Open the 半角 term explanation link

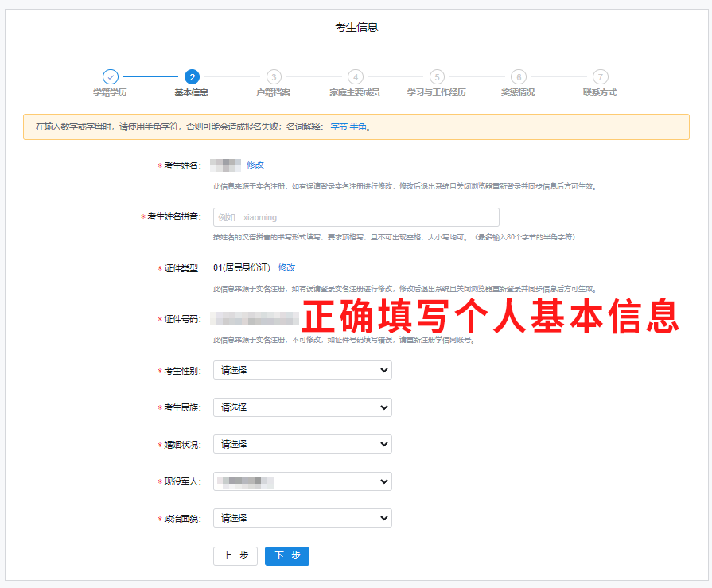358,127
